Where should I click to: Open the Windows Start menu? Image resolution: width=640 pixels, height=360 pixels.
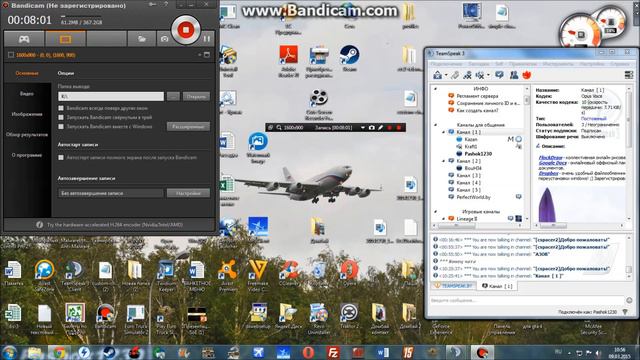click(x=9, y=352)
